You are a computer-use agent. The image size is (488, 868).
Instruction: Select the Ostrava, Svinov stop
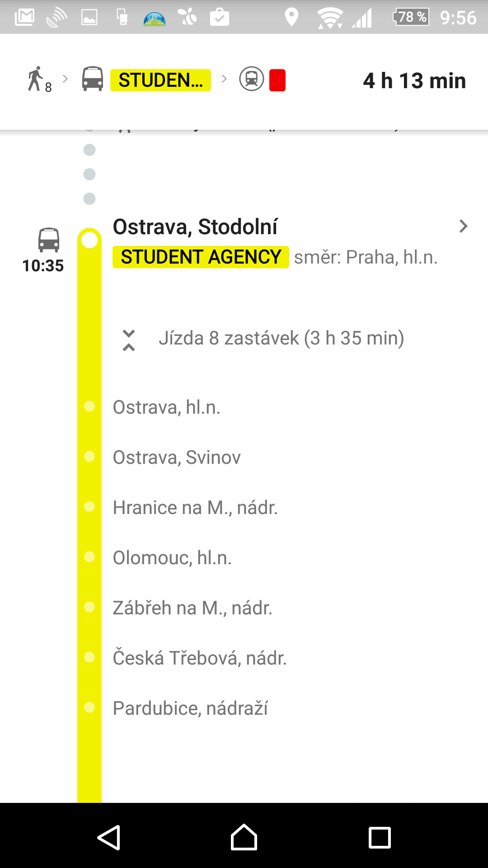tap(177, 458)
